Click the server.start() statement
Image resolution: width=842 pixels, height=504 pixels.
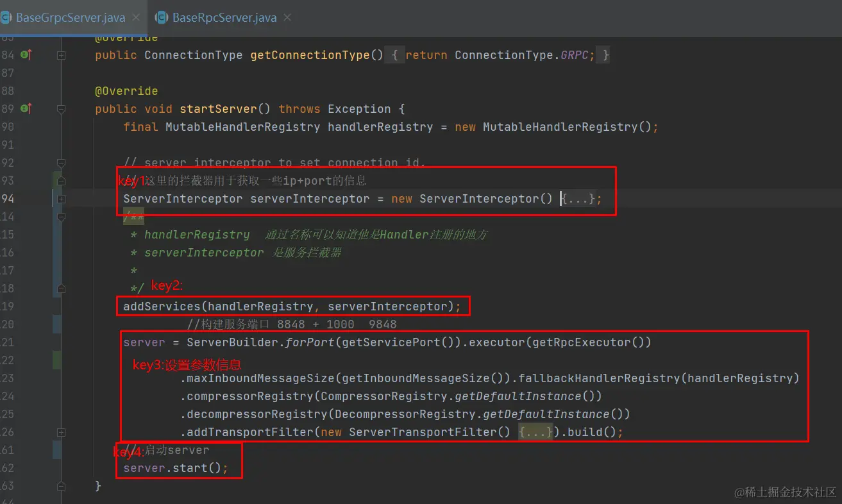click(176, 468)
